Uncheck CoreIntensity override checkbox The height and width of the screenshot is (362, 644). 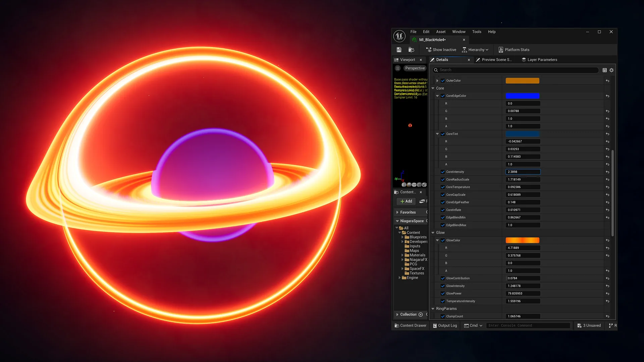[443, 172]
